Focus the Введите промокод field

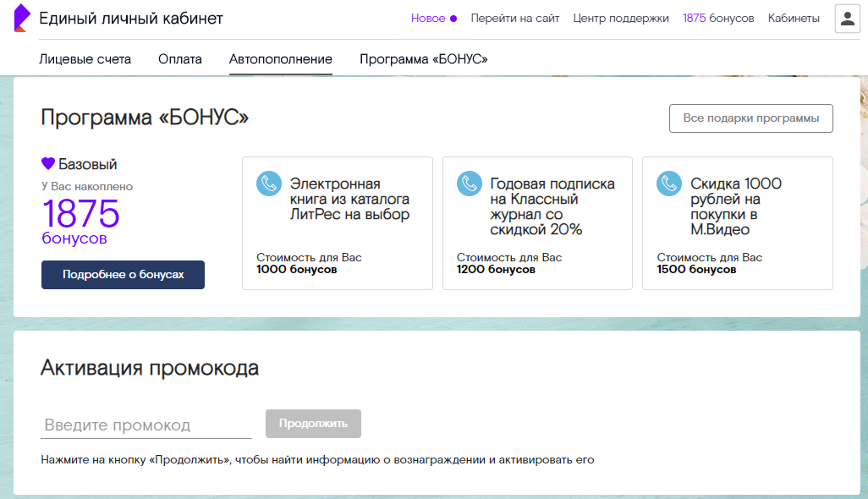tap(146, 425)
